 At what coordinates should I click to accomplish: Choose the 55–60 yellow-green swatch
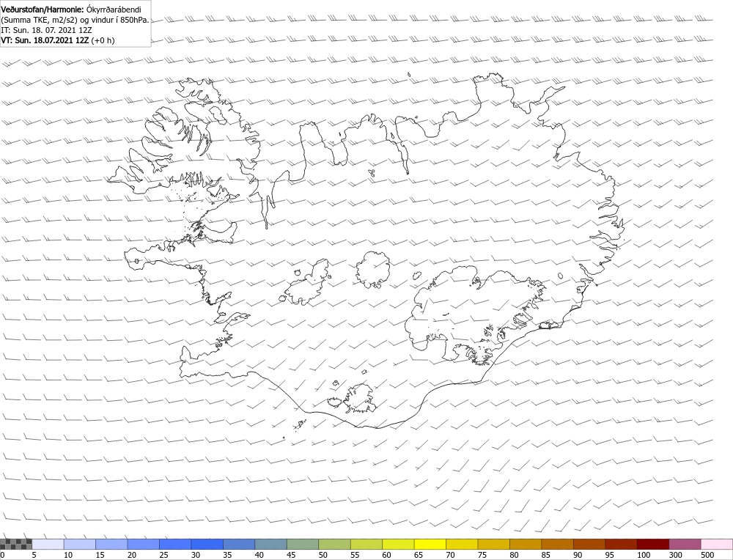click(366, 544)
